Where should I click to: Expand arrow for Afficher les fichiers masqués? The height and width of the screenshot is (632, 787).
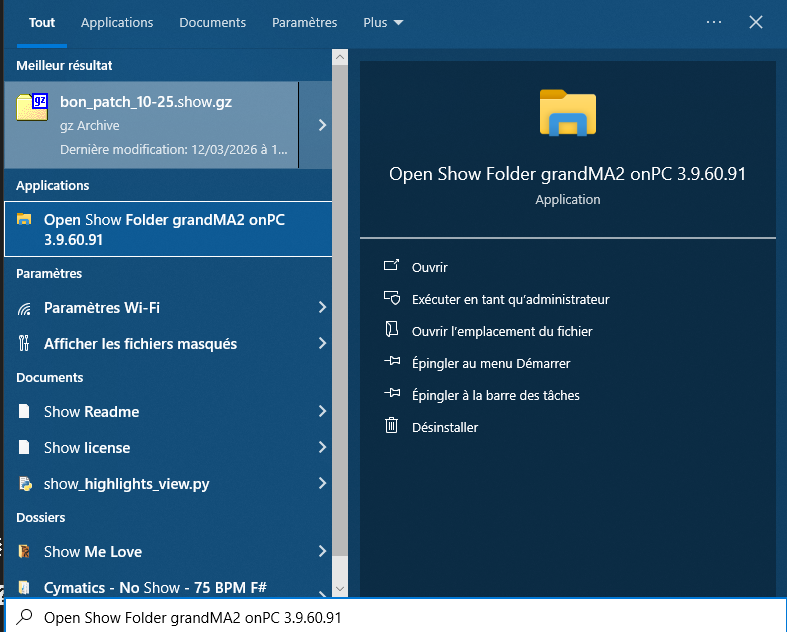322,343
